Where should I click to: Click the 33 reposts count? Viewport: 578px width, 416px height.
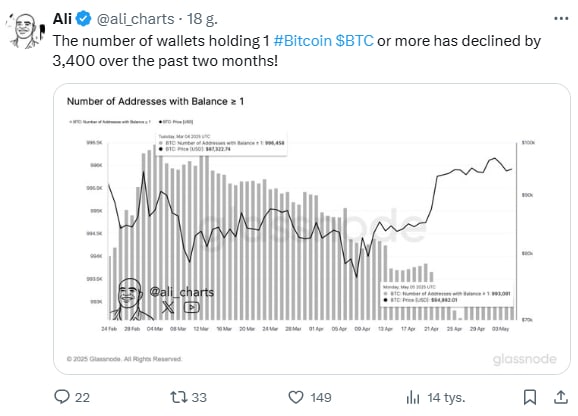pyautogui.click(x=199, y=397)
